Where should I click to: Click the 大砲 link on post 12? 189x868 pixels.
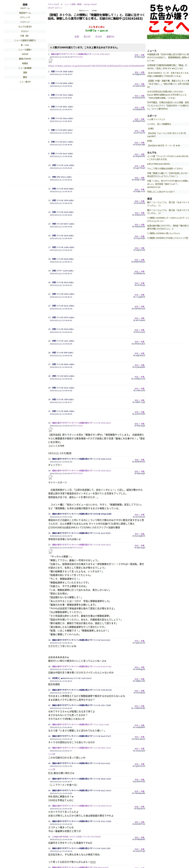(x=143, y=190)
